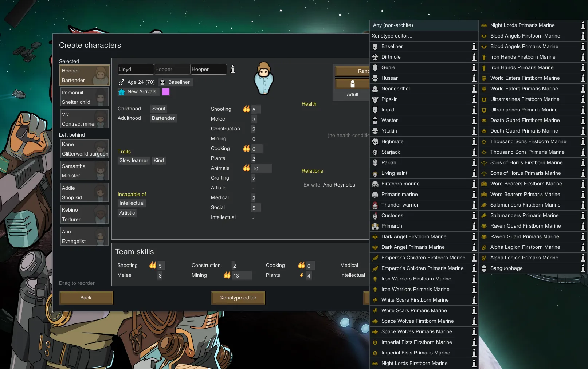
Task: Click the first name field containing Lloyd
Action: [x=136, y=69]
